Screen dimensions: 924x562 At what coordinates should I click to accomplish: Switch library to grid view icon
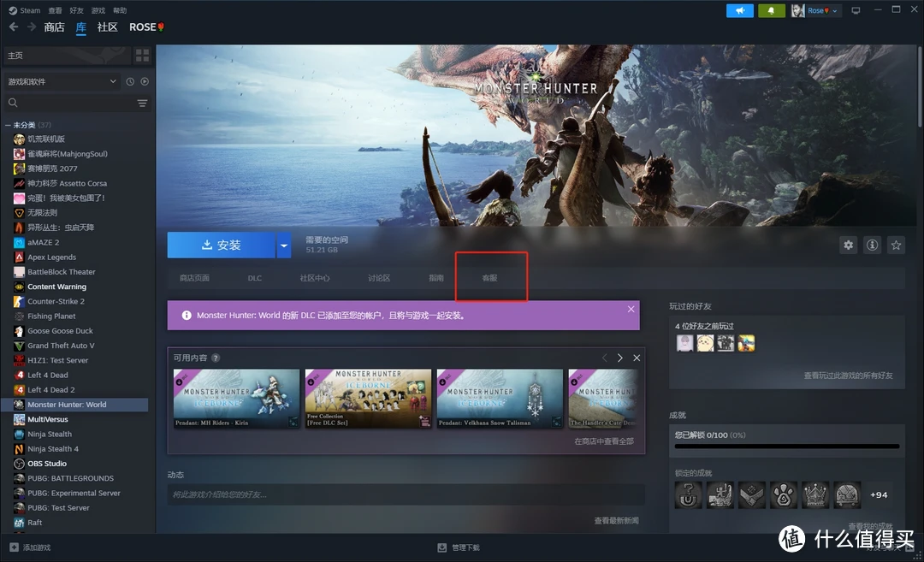pos(142,55)
